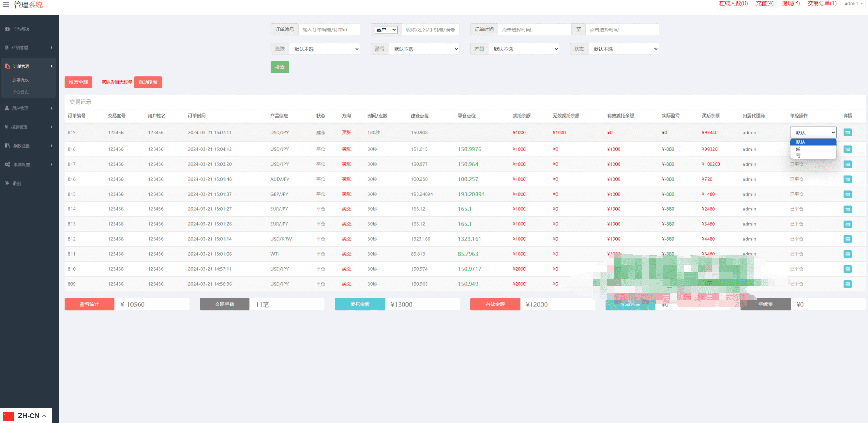Open details icon for order 812
Image resolution: width=868 pixels, height=423 pixels.
847,239
